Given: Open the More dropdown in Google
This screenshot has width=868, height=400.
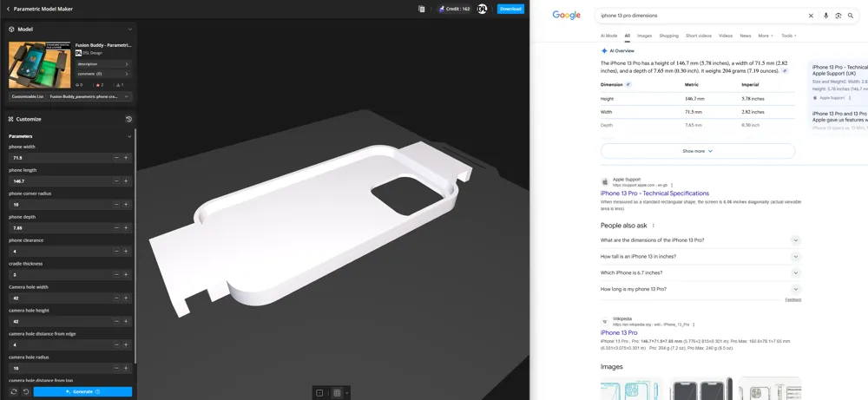Looking at the screenshot, I should [x=765, y=36].
